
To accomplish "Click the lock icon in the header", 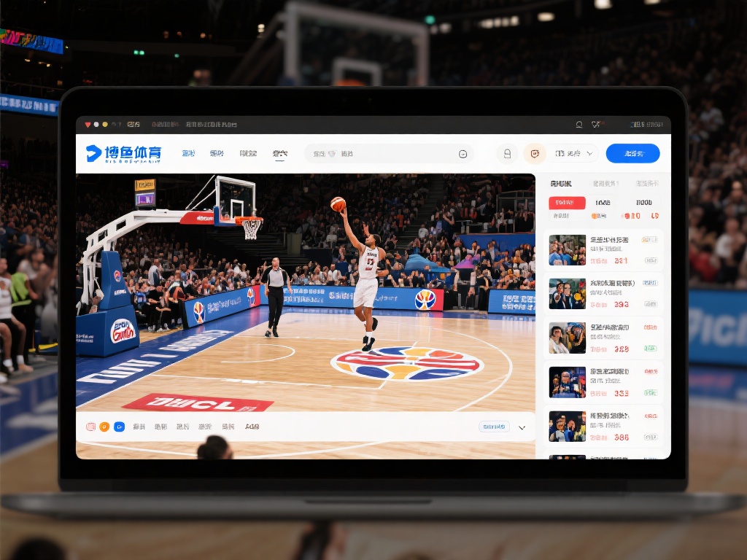I will [x=507, y=153].
